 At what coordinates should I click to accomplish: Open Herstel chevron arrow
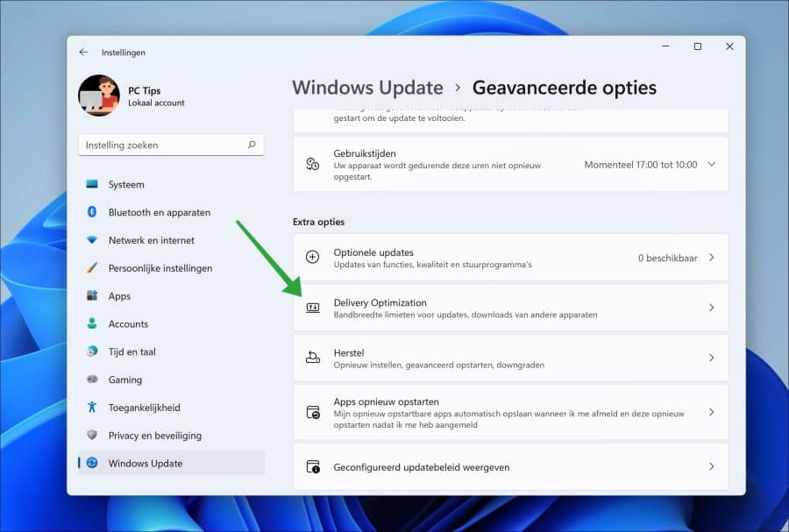(x=712, y=358)
